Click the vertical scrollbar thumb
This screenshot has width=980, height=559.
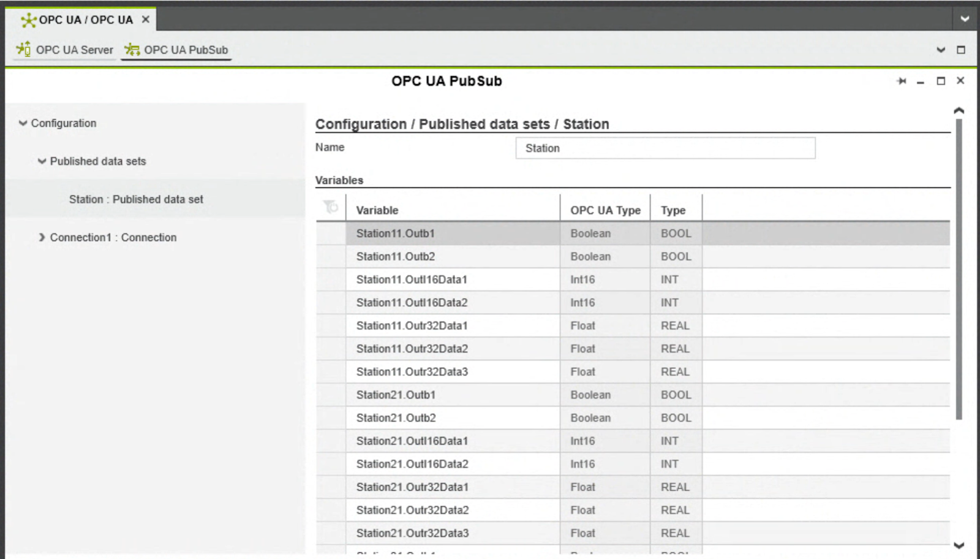click(x=959, y=270)
